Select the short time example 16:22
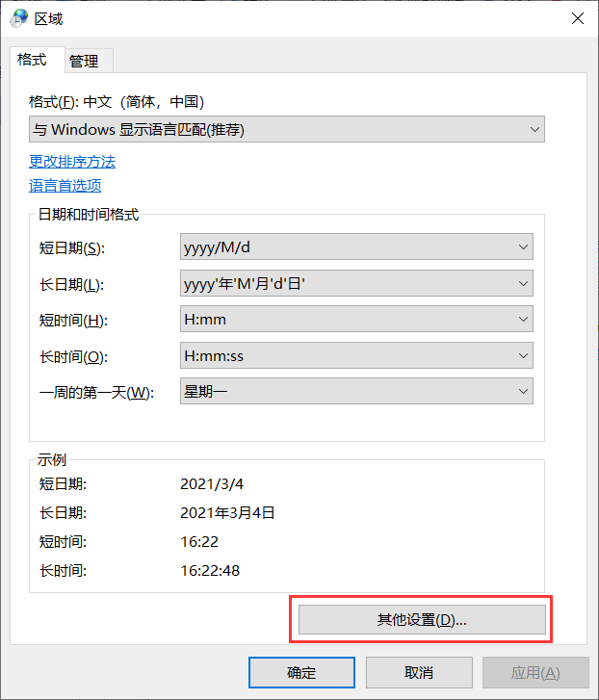The image size is (599, 700). 199,541
